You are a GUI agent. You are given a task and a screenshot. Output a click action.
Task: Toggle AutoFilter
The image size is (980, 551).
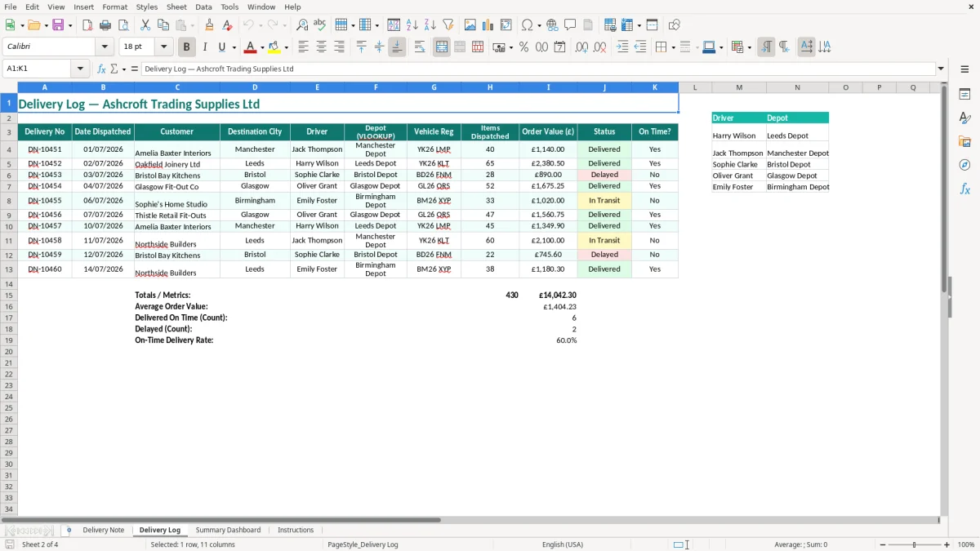pos(448,25)
